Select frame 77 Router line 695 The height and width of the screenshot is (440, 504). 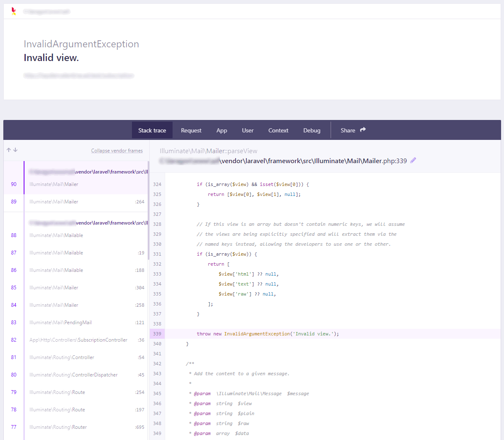coord(76,427)
